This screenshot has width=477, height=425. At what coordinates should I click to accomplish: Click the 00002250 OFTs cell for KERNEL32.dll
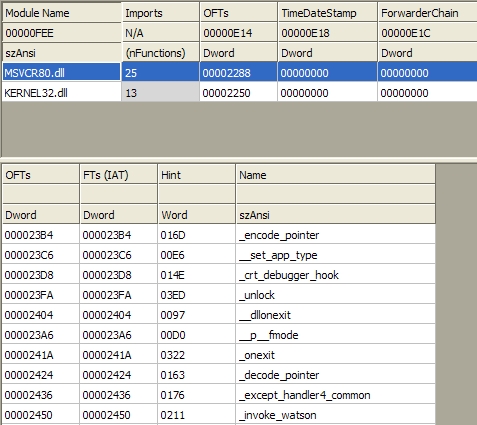238,93
